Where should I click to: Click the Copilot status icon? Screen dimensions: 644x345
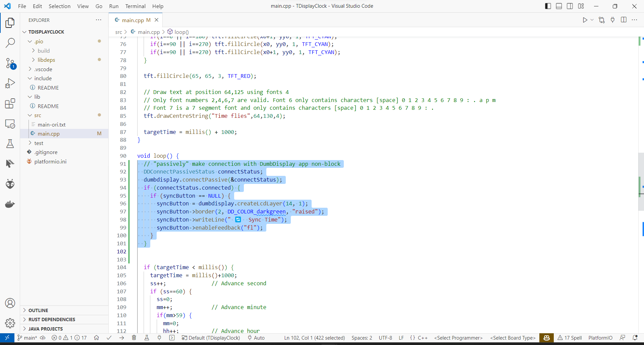(546, 338)
